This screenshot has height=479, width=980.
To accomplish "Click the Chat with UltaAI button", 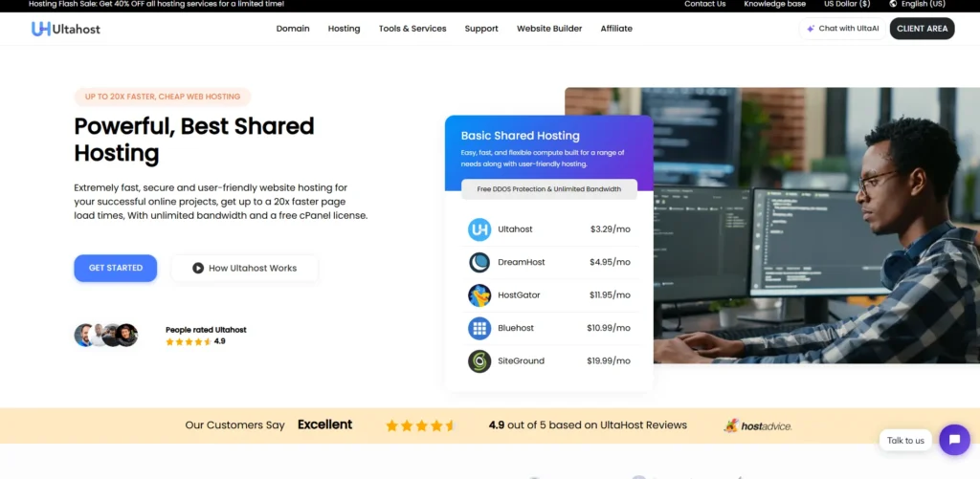I will click(x=842, y=29).
